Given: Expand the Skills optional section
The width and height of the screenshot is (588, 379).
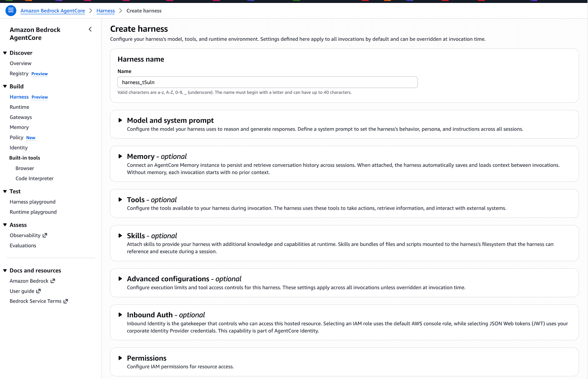Looking at the screenshot, I should (120, 236).
